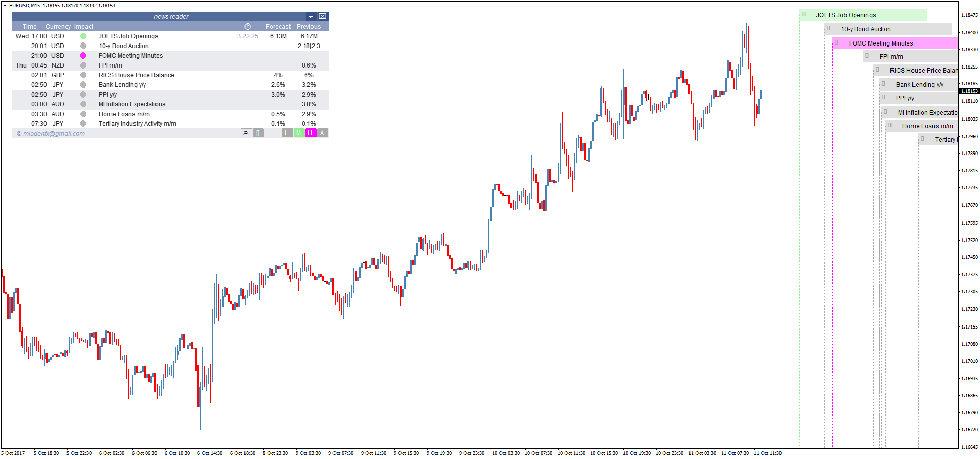Click the Impact column header
This screenshot has height=459, width=980.
click(x=83, y=27)
